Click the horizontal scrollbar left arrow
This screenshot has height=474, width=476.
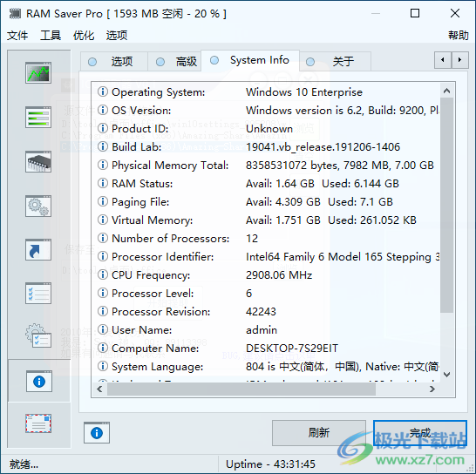99,389
